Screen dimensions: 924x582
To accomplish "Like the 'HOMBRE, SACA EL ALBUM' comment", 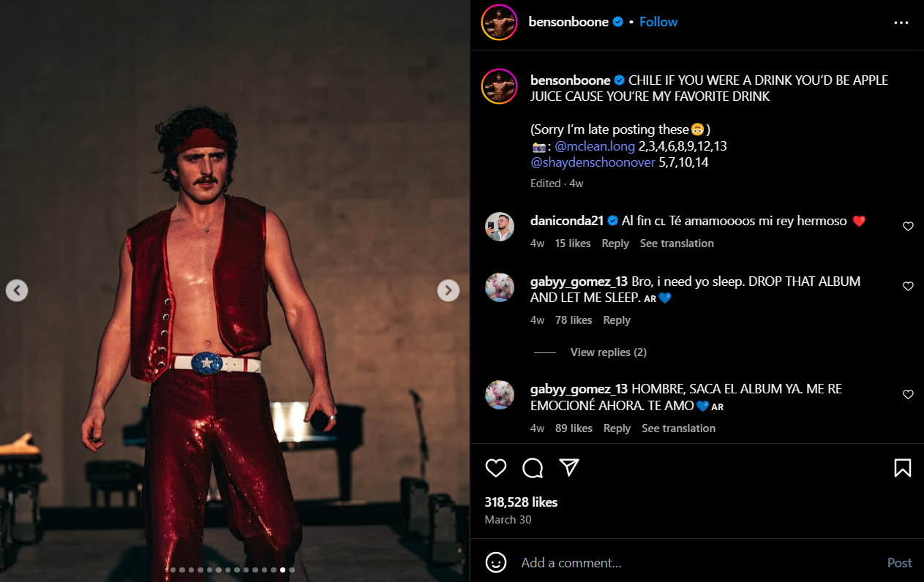I will click(x=908, y=395).
